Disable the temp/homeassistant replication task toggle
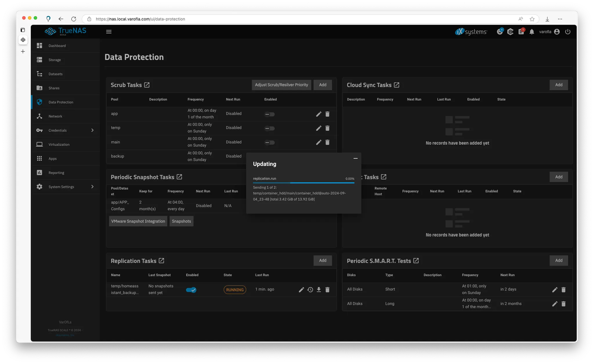This screenshot has height=364, width=594. click(x=191, y=290)
